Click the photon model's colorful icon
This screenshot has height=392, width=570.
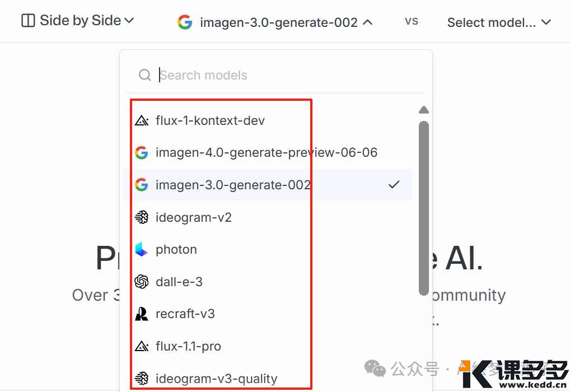coord(141,249)
